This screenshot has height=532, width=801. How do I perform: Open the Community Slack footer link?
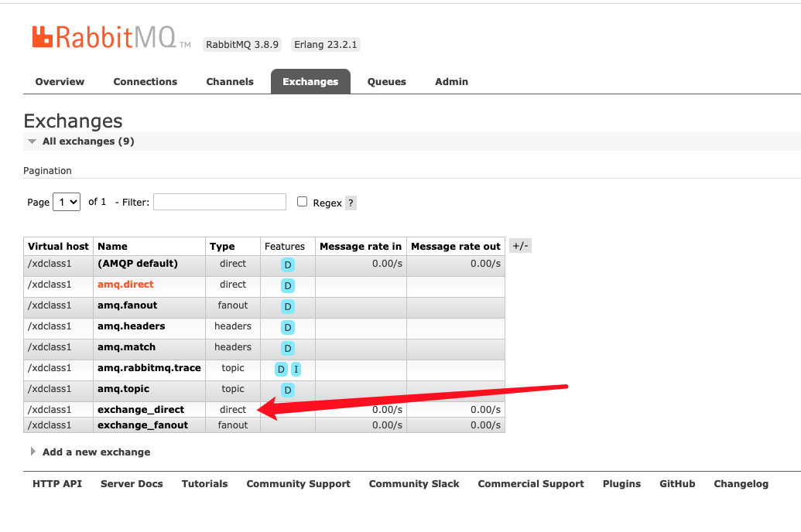[x=414, y=484]
